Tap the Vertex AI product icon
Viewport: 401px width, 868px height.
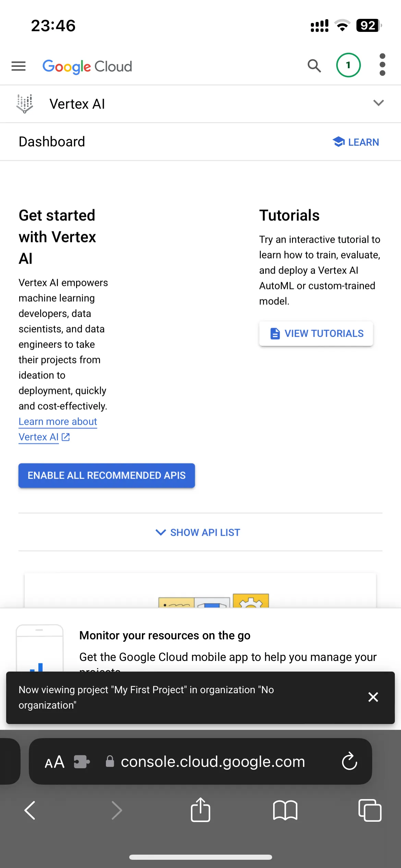tap(25, 104)
